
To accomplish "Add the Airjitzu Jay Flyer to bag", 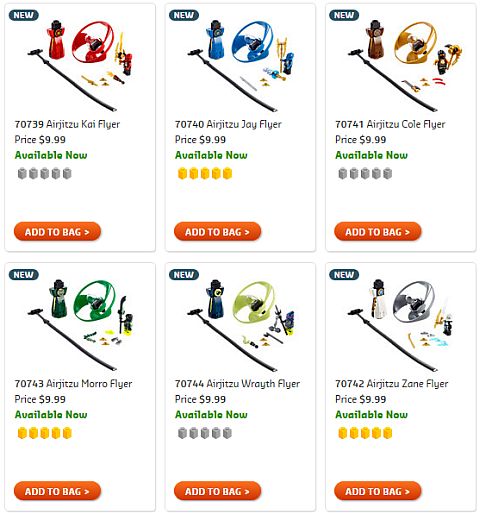I will (217, 232).
